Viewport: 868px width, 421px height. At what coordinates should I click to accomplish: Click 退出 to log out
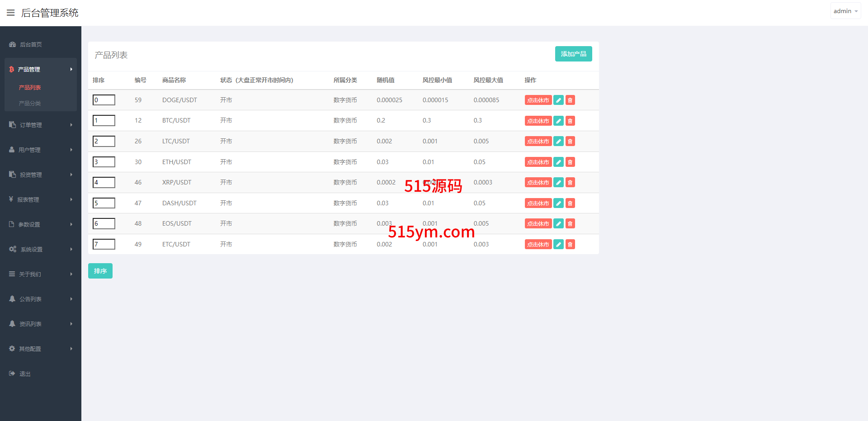click(x=25, y=374)
